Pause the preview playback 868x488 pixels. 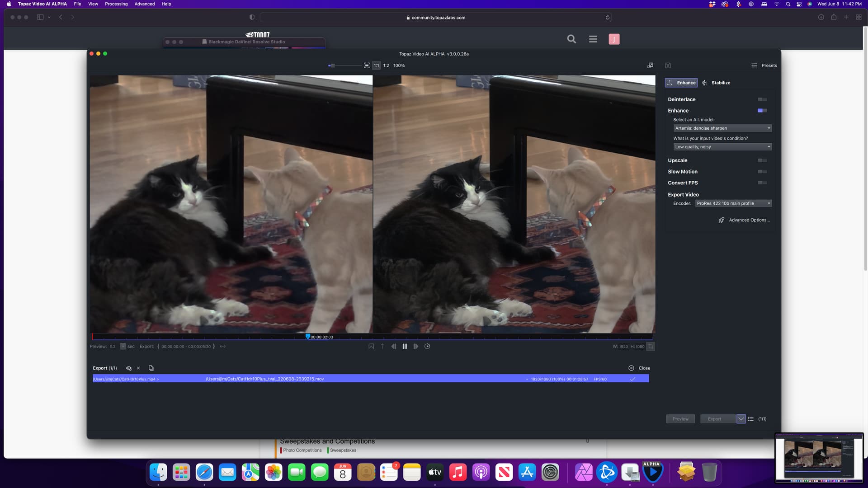pos(405,347)
